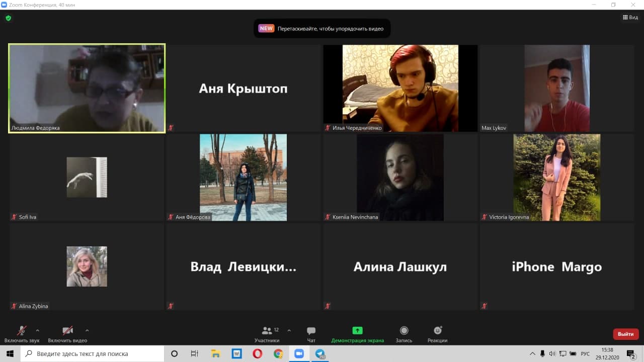
Task: Open Cortana circle icon in taskbar
Action: tap(175, 353)
